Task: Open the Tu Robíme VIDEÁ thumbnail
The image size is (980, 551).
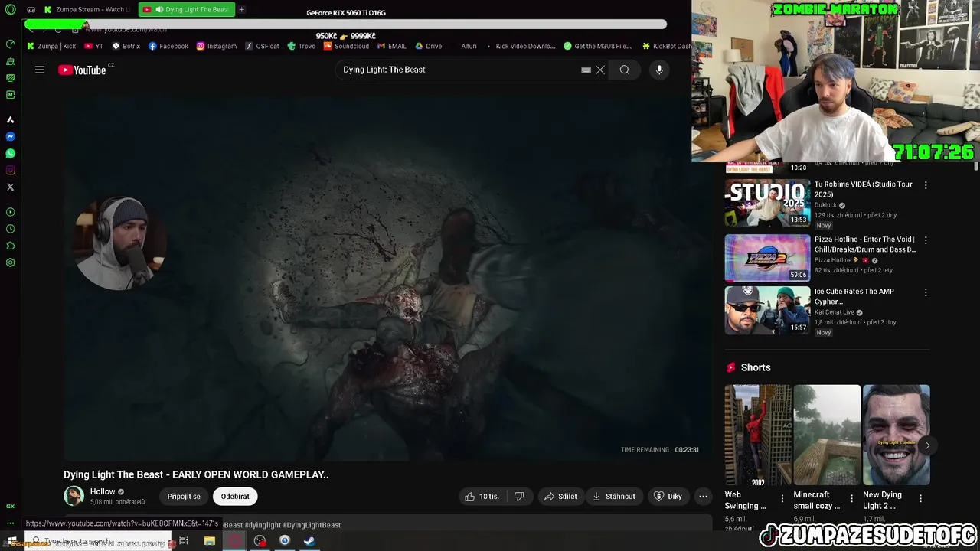Action: click(767, 204)
